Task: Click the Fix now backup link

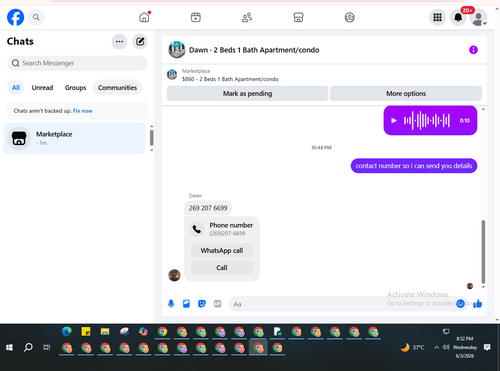Action: click(x=83, y=111)
